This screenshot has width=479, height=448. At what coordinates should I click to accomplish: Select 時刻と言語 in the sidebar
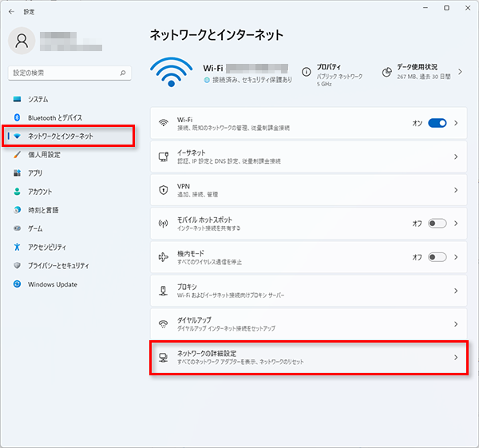click(68, 210)
